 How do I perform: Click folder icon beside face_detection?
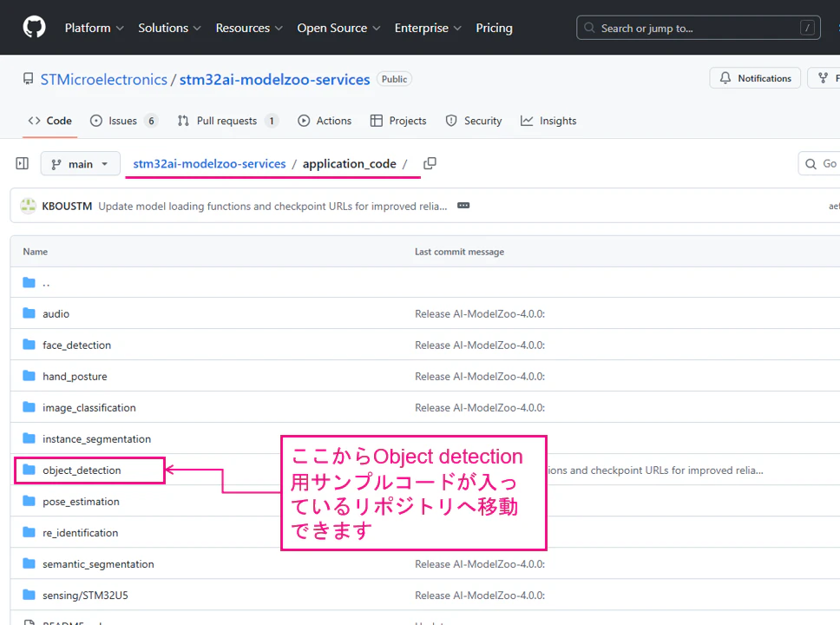pyautogui.click(x=29, y=344)
